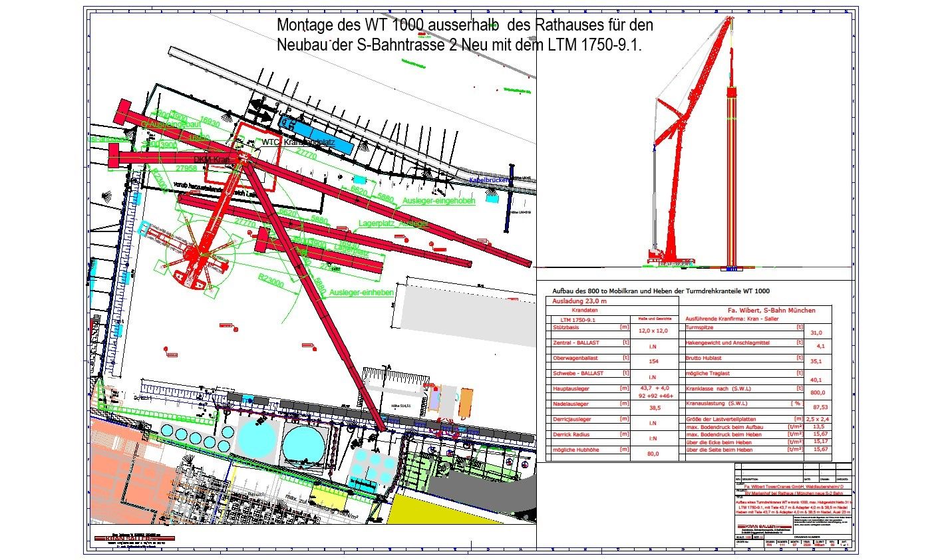
Task: Click the 'Schwebe - BALLAST' row label
Action: coord(578,373)
